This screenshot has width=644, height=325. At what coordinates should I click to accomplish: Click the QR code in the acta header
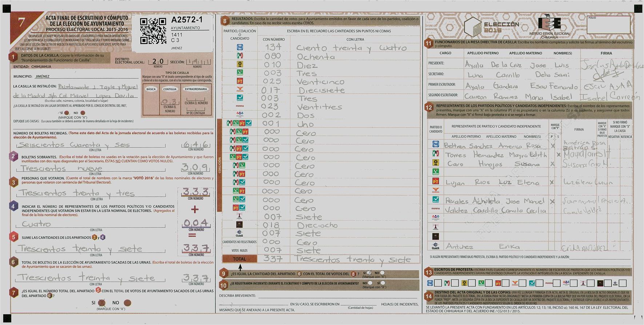[153, 31]
